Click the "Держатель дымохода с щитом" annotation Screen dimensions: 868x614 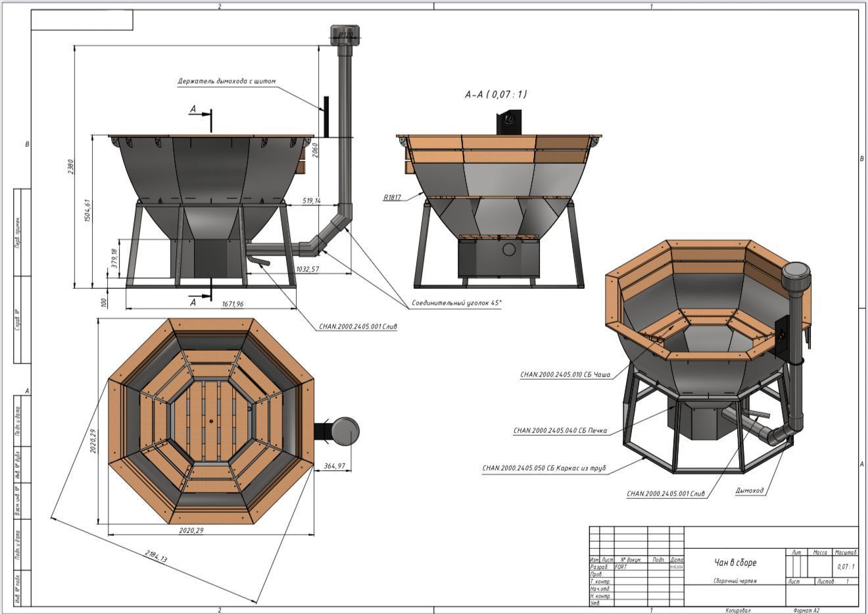point(226,82)
